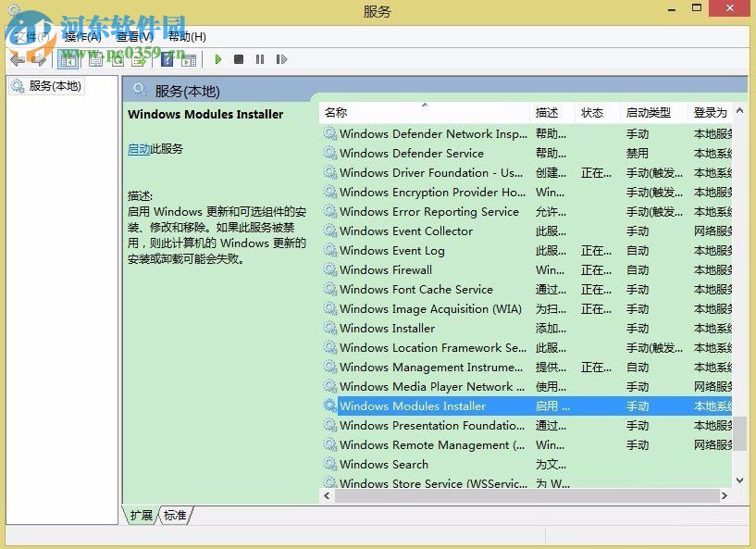Image resolution: width=756 pixels, height=549 pixels.
Task: Click the Pause Service icon
Action: click(260, 59)
